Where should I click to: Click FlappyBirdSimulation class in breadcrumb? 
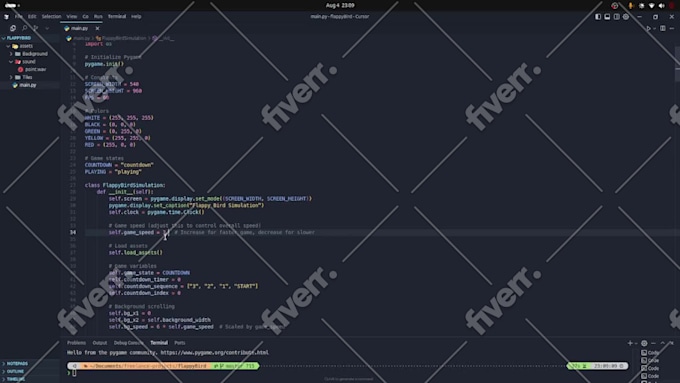(x=124, y=38)
